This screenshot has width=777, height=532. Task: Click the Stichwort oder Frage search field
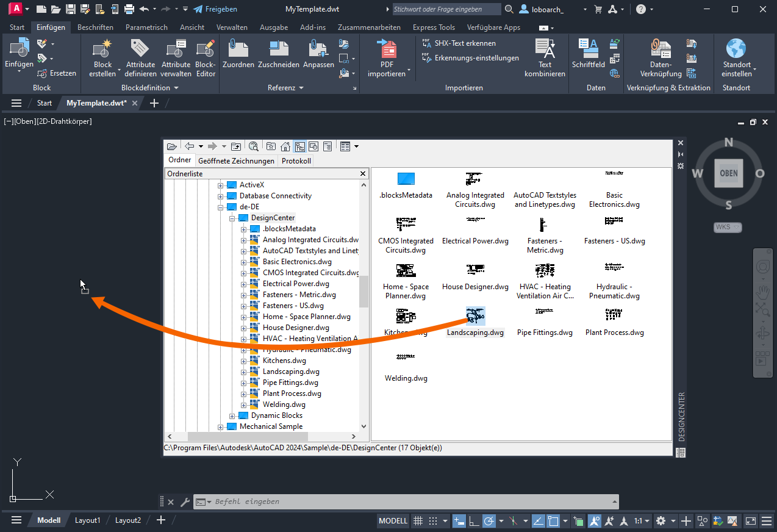tap(446, 9)
